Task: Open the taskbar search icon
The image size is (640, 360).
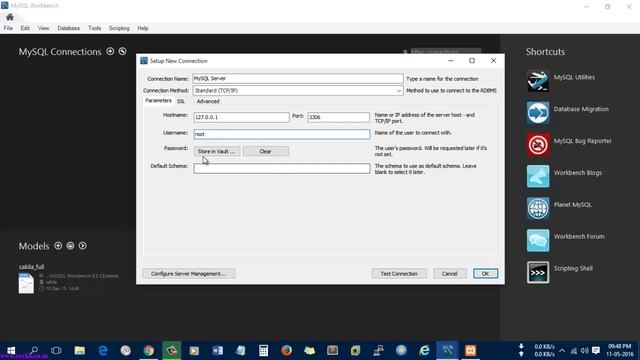Action: 34,351
